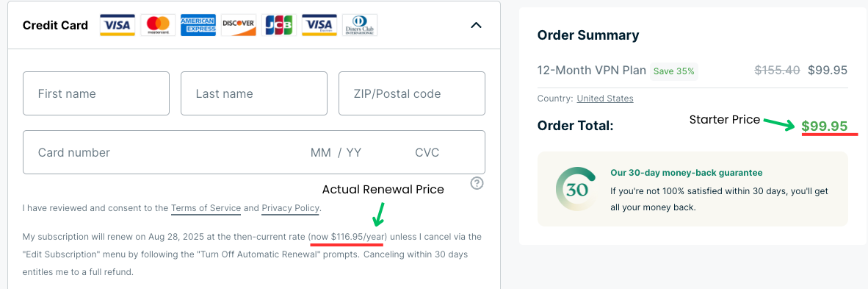Click the Mastercard logo
This screenshot has width=868, height=289.
click(x=158, y=25)
